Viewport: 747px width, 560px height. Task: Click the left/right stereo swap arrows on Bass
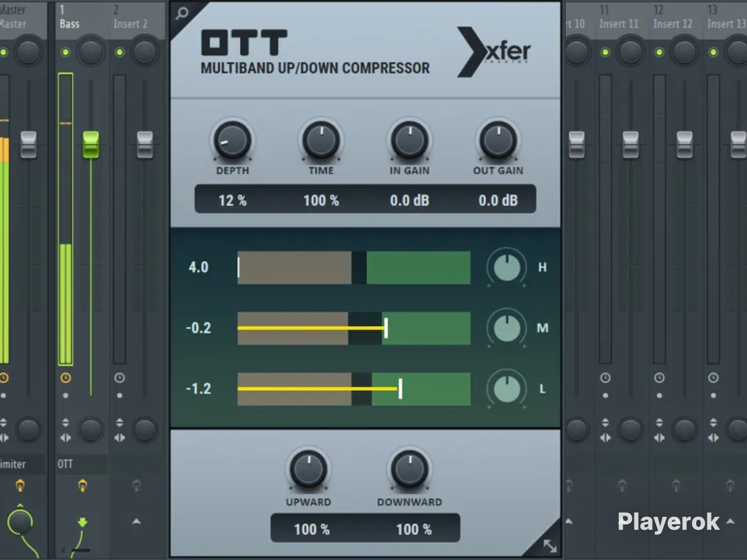coord(65,437)
